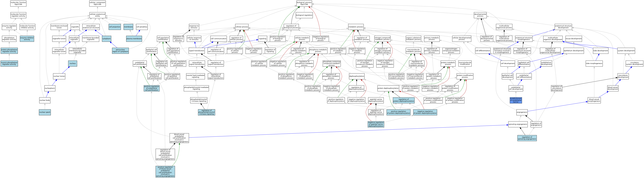Select the 'regulation of vasculature development' node

556,88
